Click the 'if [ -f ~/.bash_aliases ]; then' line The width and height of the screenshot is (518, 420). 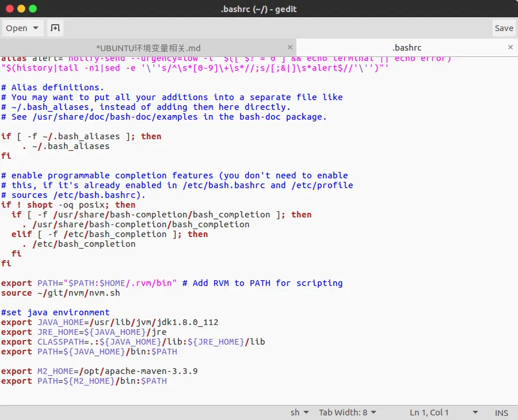point(81,136)
